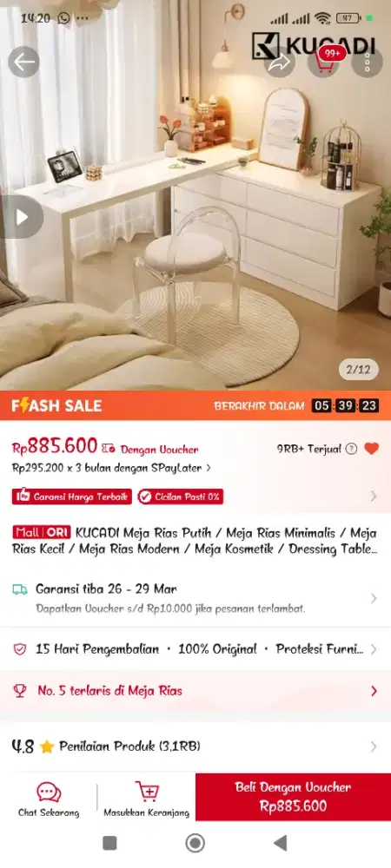Tap the Garansi Harga Terbaik badge
Image resolution: width=391 pixels, height=868 pixels.
coord(72,496)
